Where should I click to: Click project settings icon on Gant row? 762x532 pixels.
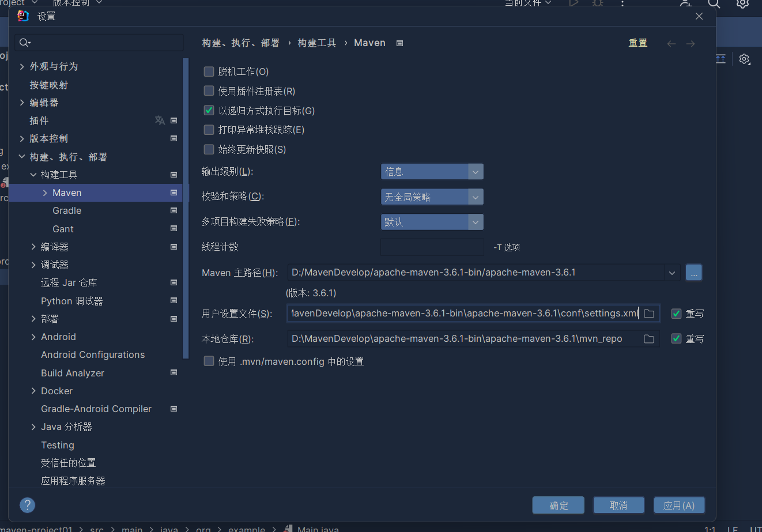(173, 229)
